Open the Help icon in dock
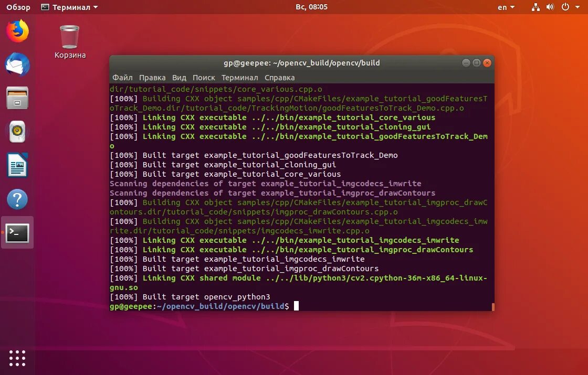588x375 pixels. coord(17,199)
